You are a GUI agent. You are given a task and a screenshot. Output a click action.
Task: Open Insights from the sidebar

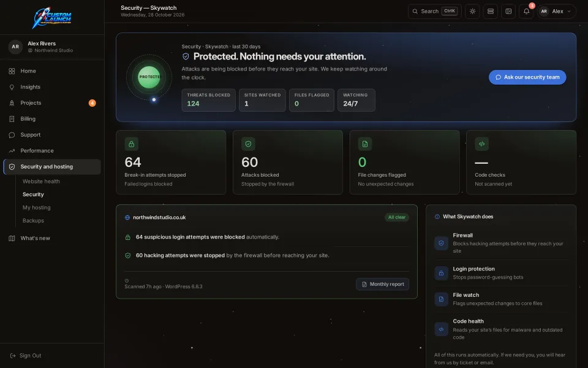[x=51, y=86]
